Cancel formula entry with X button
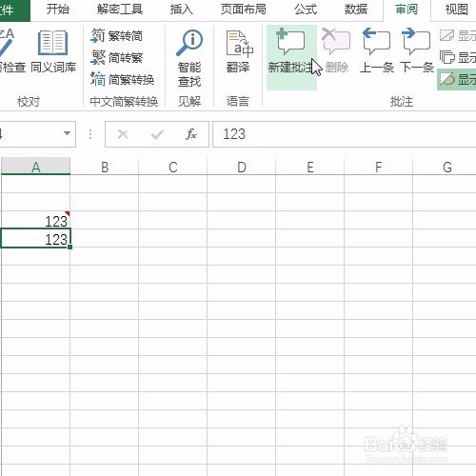The width and height of the screenshot is (476, 476). pyautogui.click(x=123, y=134)
